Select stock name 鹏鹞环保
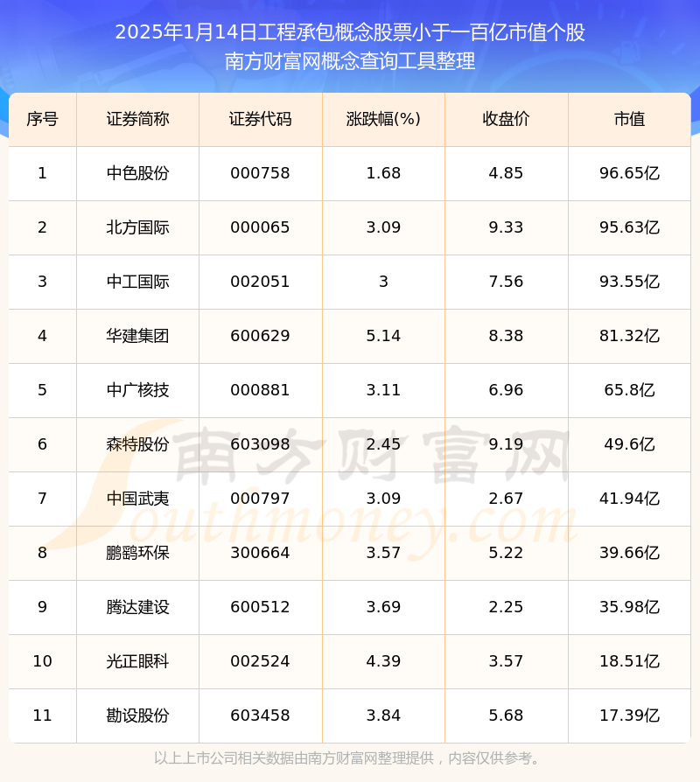 (137, 553)
